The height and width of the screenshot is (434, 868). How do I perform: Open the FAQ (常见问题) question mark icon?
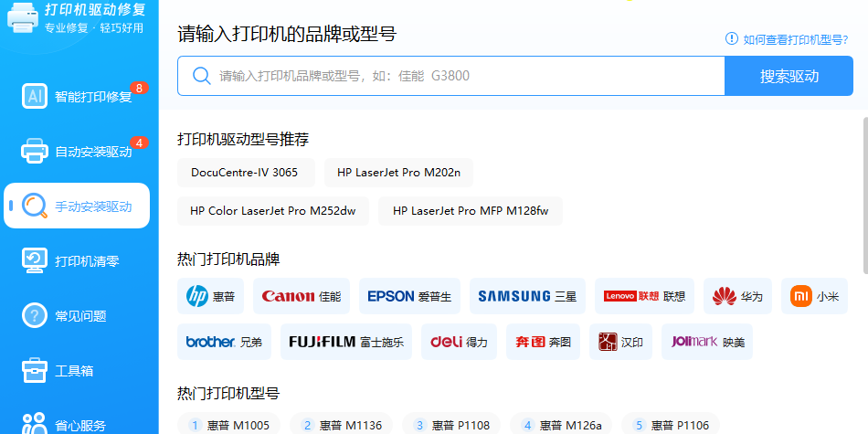click(x=35, y=316)
